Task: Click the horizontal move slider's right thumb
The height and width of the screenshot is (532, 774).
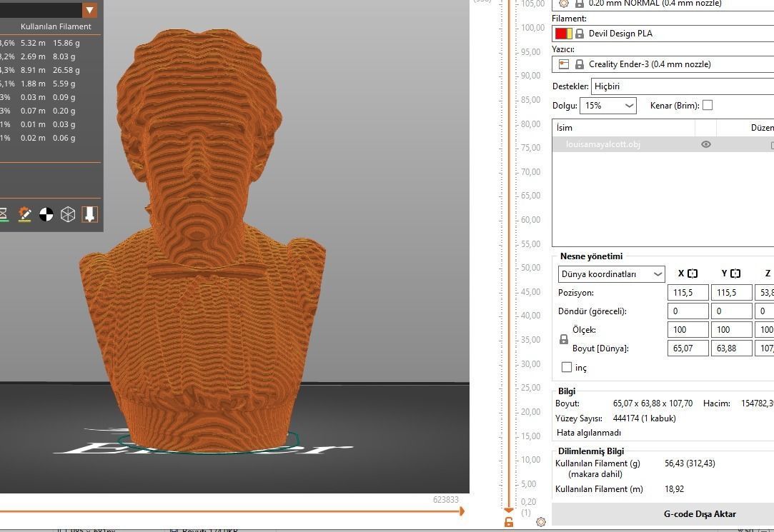Action: (x=462, y=511)
